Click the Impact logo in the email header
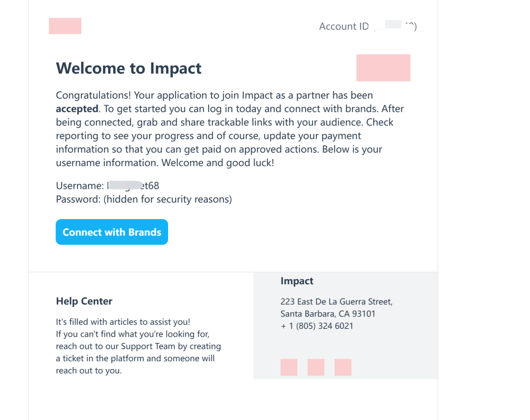The height and width of the screenshot is (420, 530). click(65, 26)
